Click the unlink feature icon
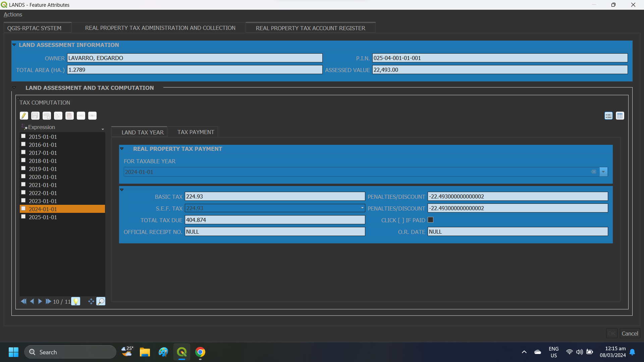This screenshot has width=644, height=362. tap(92, 116)
